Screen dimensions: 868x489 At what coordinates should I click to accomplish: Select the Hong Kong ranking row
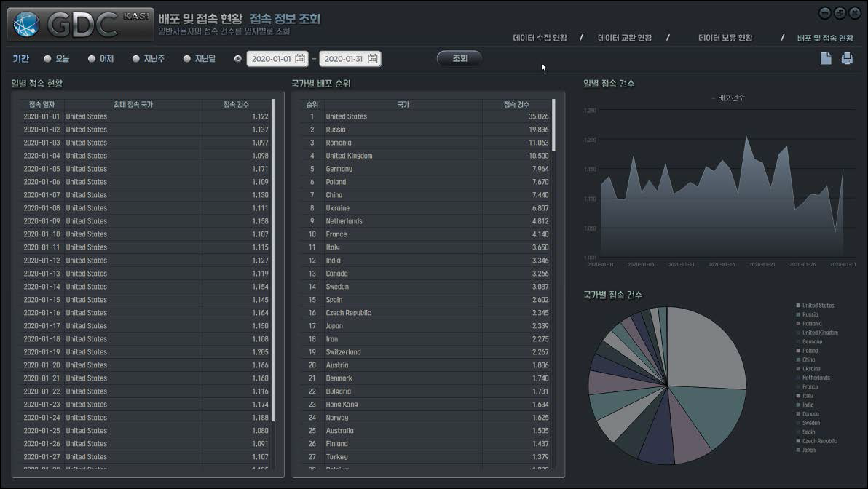click(x=426, y=405)
